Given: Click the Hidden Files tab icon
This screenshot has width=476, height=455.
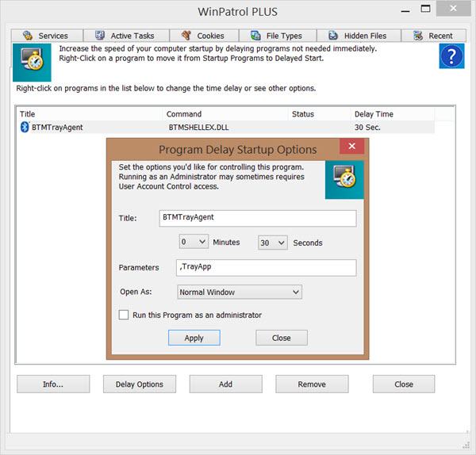Looking at the screenshot, I should [333, 36].
